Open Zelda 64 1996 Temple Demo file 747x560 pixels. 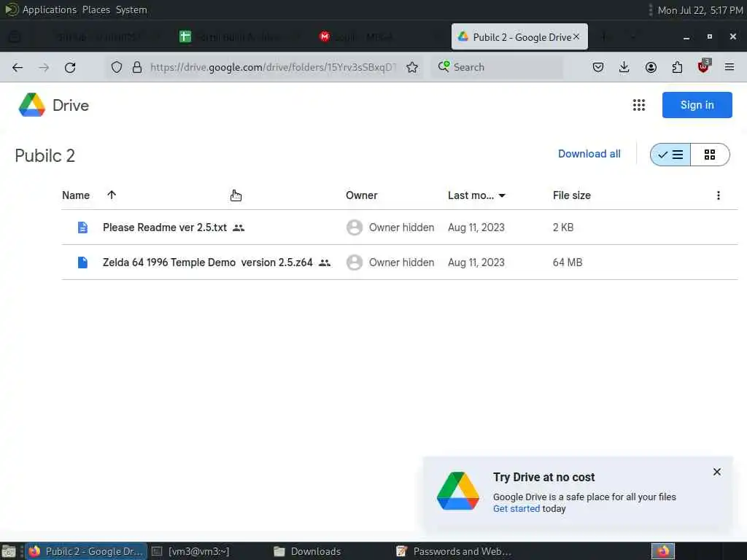[x=208, y=262]
